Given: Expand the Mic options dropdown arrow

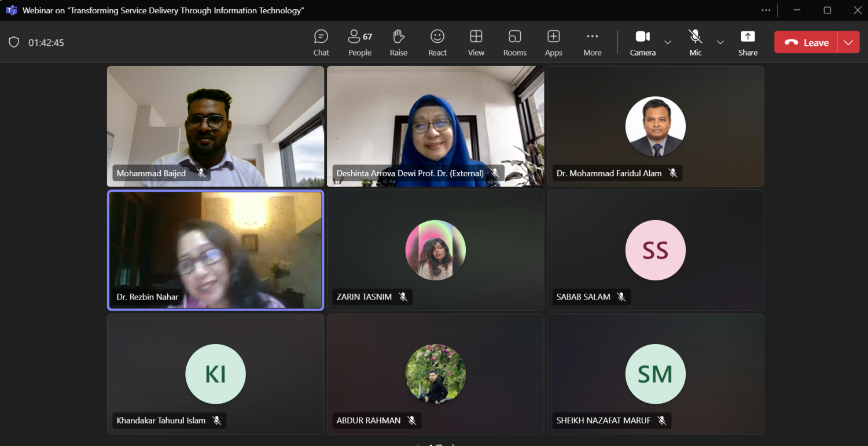Looking at the screenshot, I should 720,42.
